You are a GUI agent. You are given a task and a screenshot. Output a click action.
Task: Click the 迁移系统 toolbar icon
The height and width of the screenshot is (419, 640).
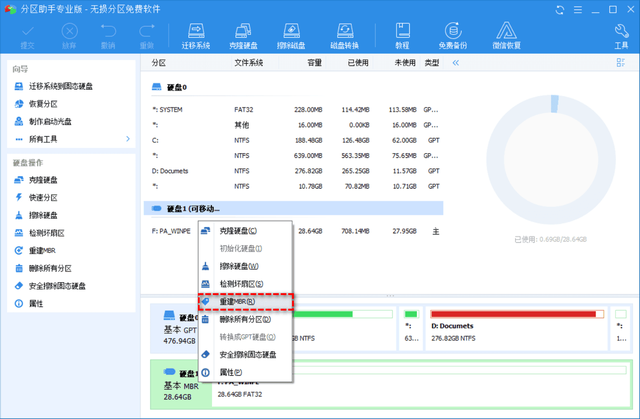pyautogui.click(x=196, y=36)
